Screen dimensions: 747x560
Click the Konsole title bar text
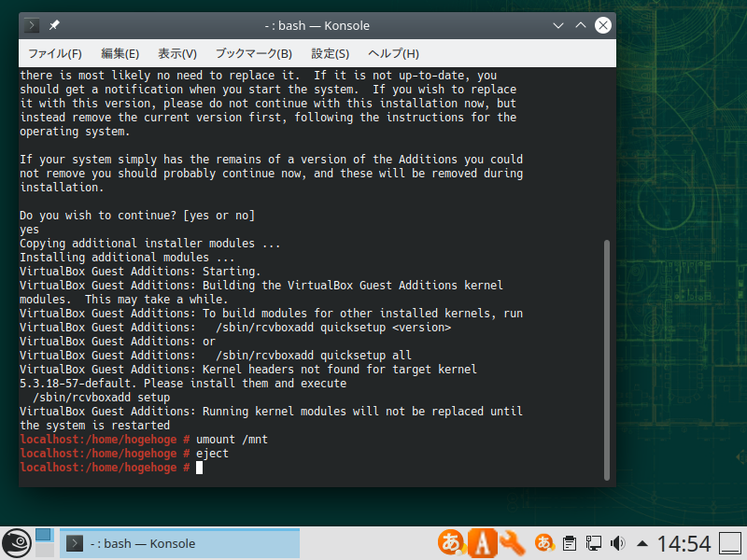317,25
